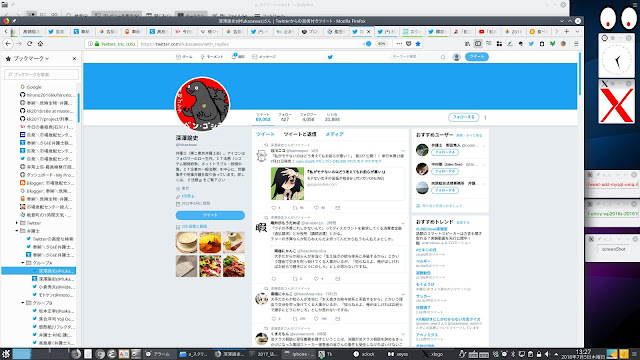Collapse the グループB bookmark folder
640x360 pixels.
point(23,302)
